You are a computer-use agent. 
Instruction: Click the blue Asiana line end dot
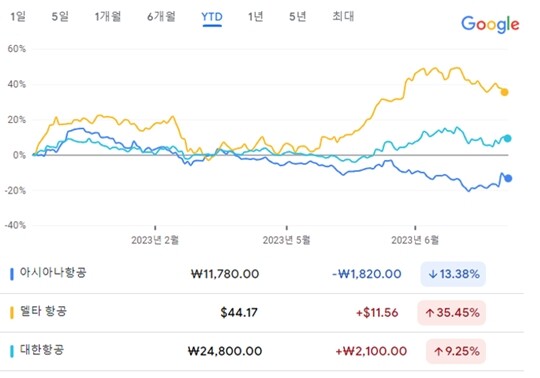[x=508, y=178]
